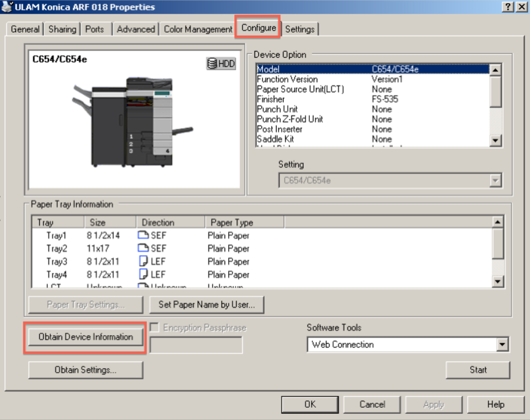Click the Obtain Device Information button
The height and width of the screenshot is (420, 530).
[x=85, y=337]
